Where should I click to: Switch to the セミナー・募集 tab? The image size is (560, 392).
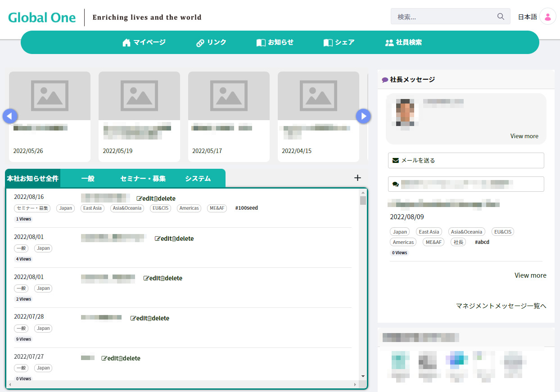coord(143,179)
